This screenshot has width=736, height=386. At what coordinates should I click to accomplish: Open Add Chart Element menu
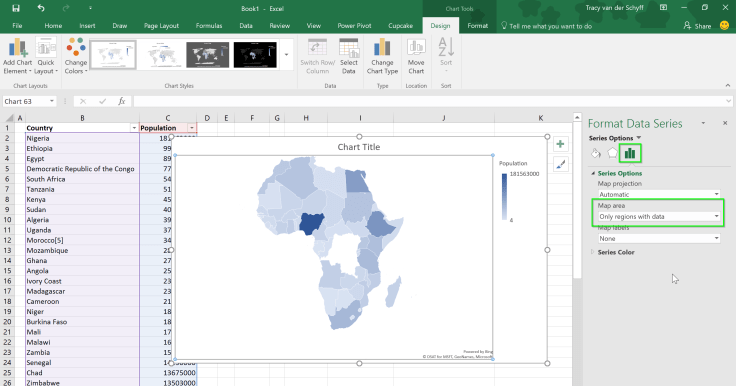[17, 56]
